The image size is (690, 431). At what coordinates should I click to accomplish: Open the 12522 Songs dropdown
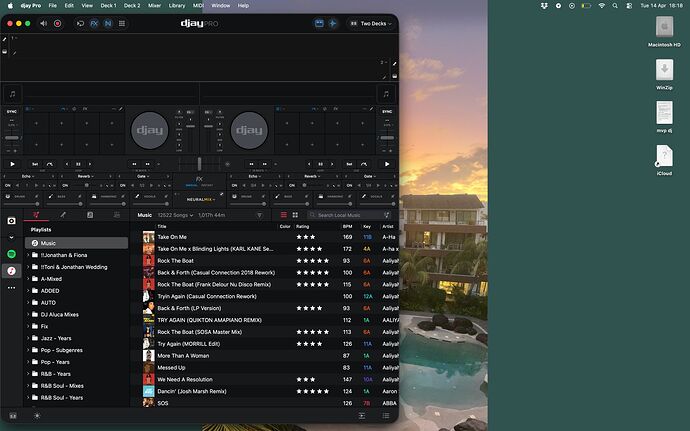(176, 215)
